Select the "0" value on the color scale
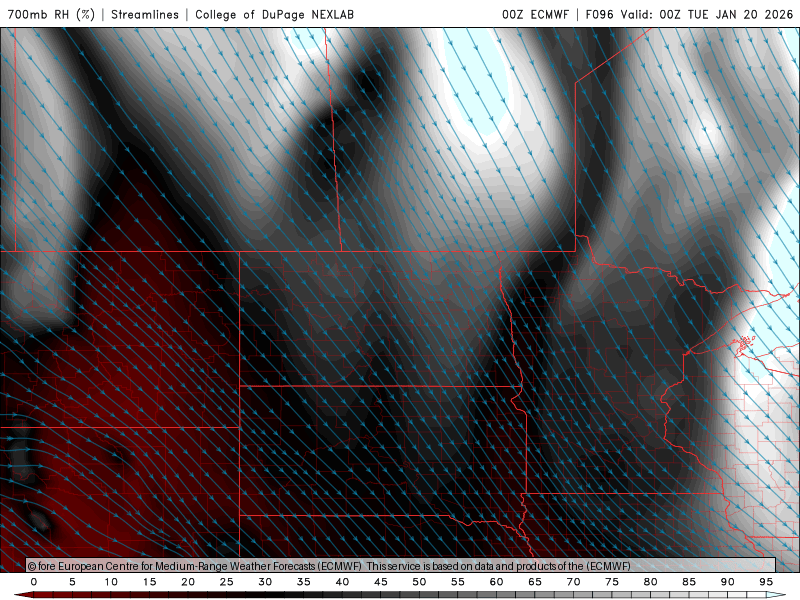800x600 pixels. pos(34,582)
